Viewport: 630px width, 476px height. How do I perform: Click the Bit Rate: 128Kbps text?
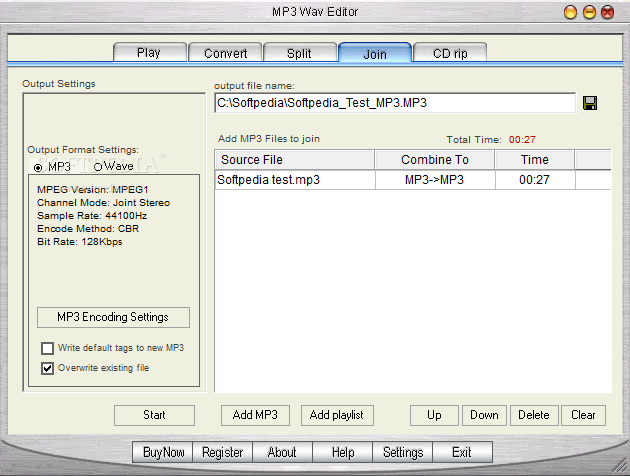click(x=80, y=242)
